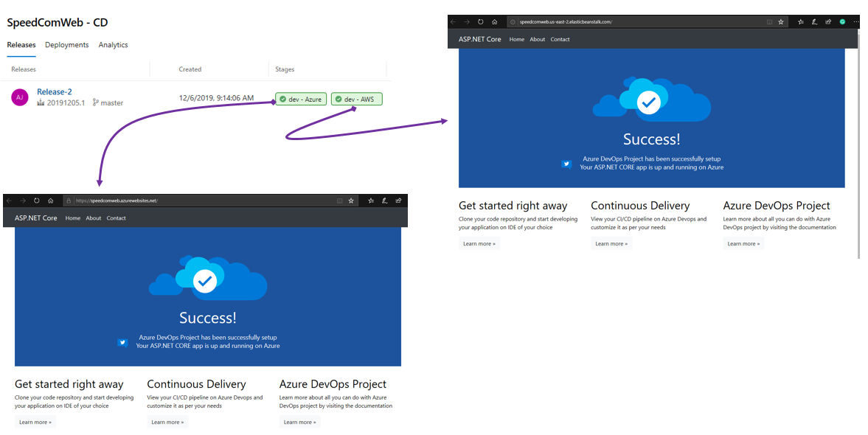Click refresh icon in the azurewebsites browser
The height and width of the screenshot is (435, 868).
(x=36, y=201)
